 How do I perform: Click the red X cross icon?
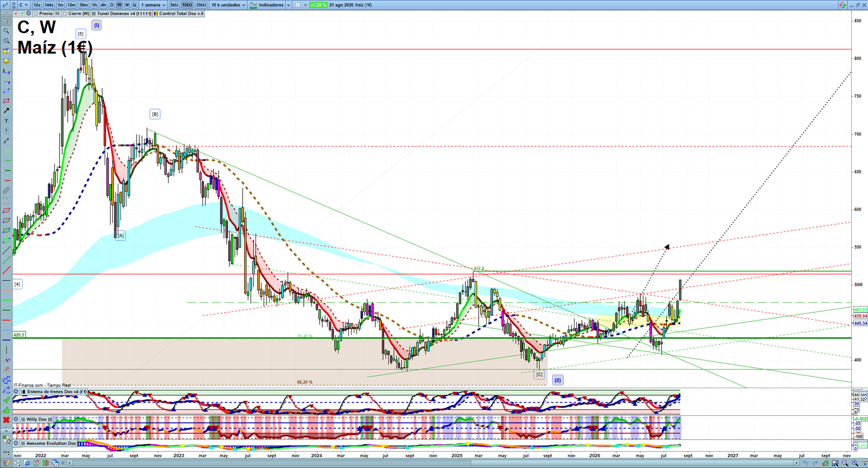pos(7,420)
